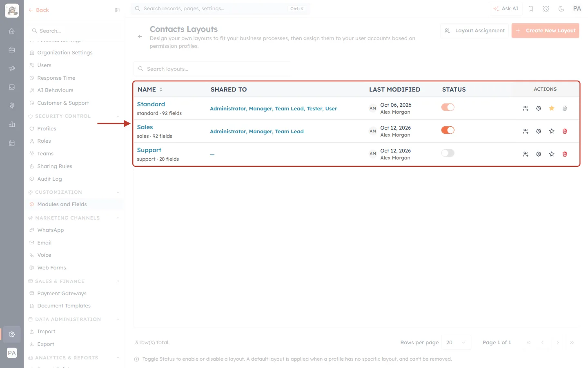
Task: Disable the Sales layout status toggle
Action: coord(448,130)
